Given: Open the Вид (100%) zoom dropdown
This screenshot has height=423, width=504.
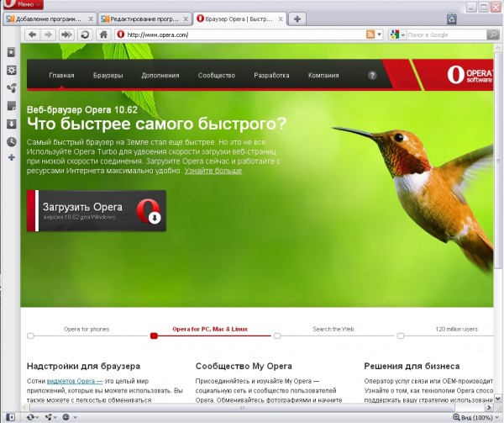Looking at the screenshot, I should tap(476, 417).
